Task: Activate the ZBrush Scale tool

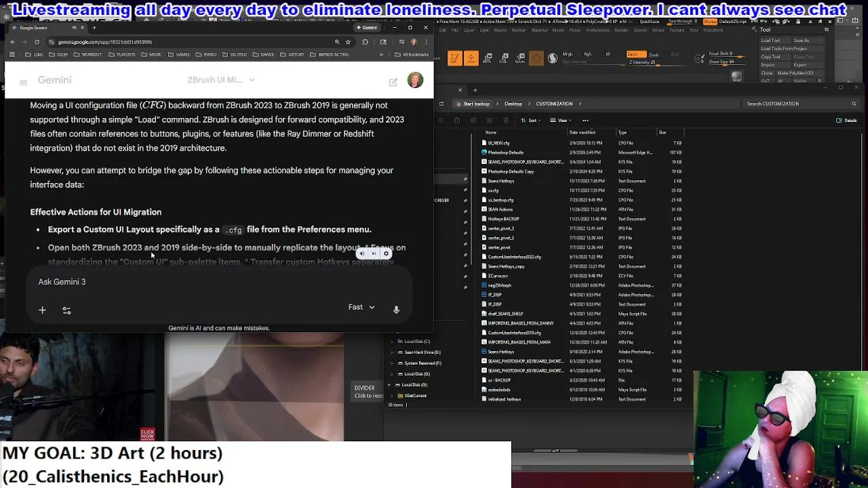Action: 504,58
